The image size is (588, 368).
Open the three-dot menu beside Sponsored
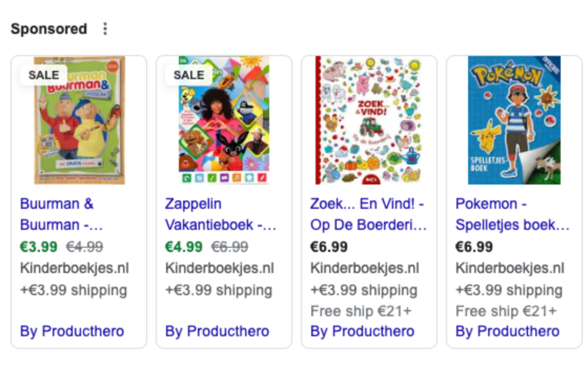105,29
